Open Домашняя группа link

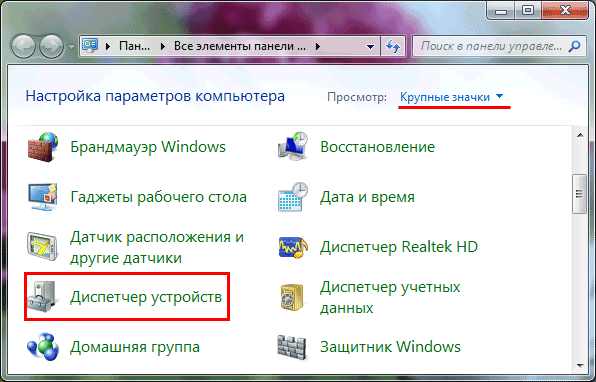click(x=135, y=347)
